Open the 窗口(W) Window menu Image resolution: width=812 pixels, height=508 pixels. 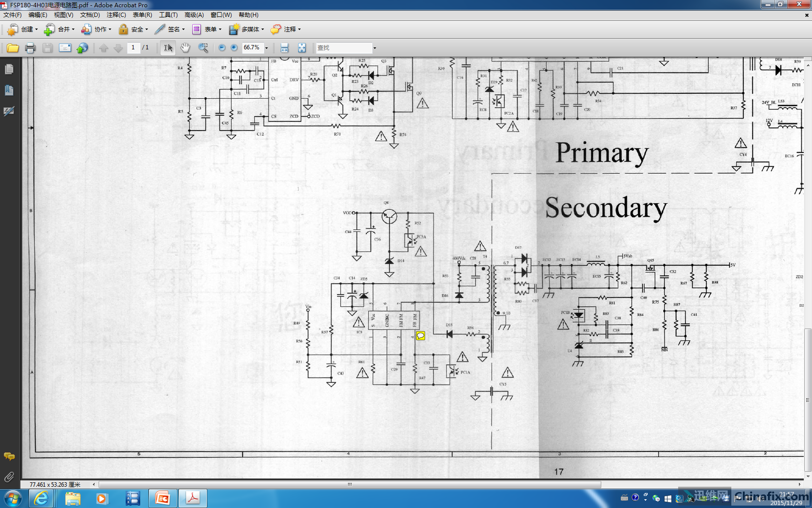221,15
